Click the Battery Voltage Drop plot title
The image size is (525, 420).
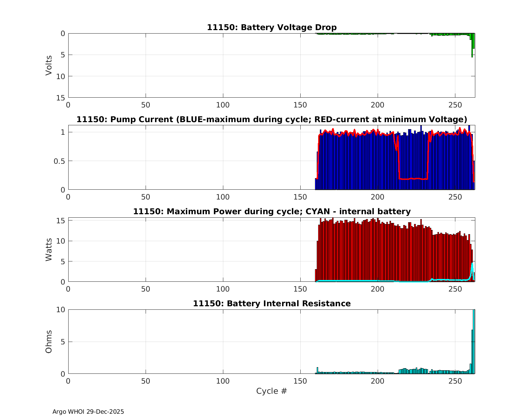272,27
